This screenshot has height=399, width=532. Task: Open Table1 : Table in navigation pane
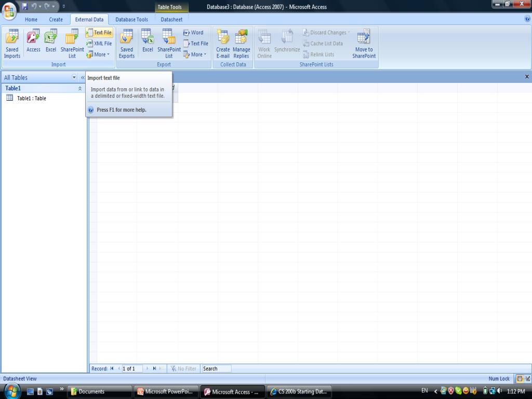tap(32, 98)
